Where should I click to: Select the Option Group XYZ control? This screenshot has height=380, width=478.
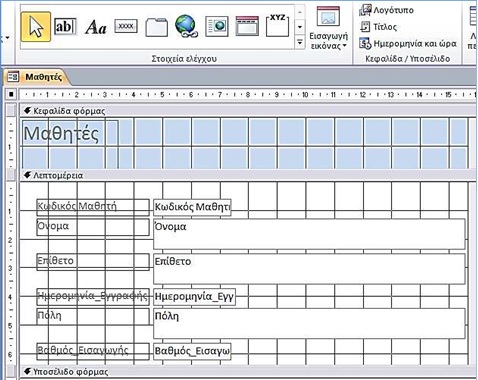[277, 25]
